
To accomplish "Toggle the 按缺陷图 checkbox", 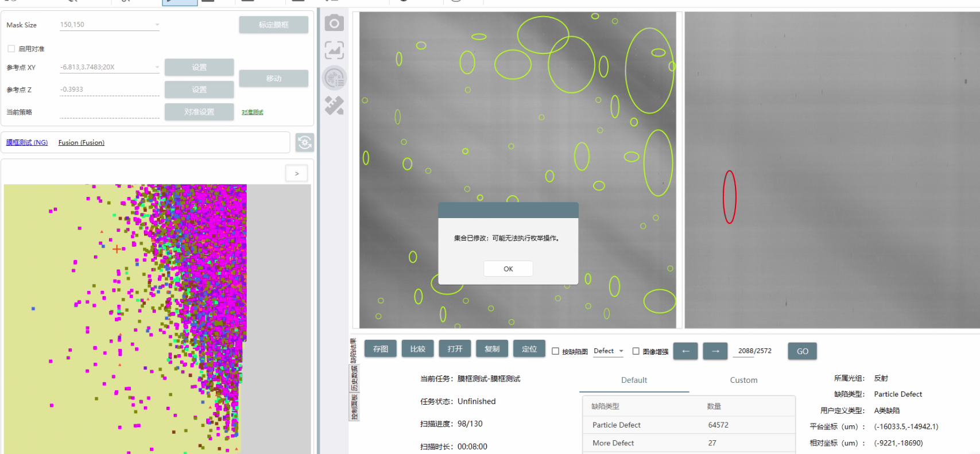I will click(x=556, y=351).
